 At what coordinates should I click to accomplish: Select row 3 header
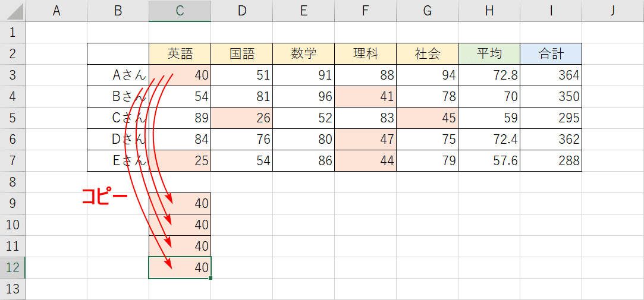pos(12,75)
